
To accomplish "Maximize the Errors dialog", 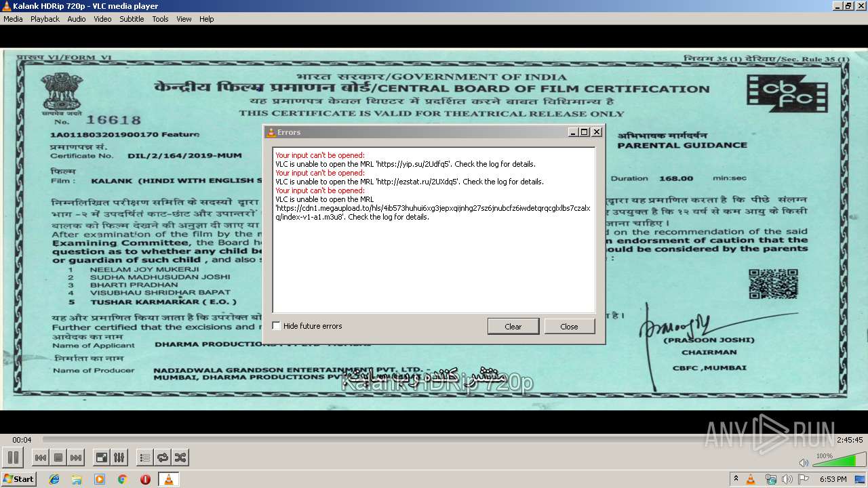I will click(x=585, y=132).
